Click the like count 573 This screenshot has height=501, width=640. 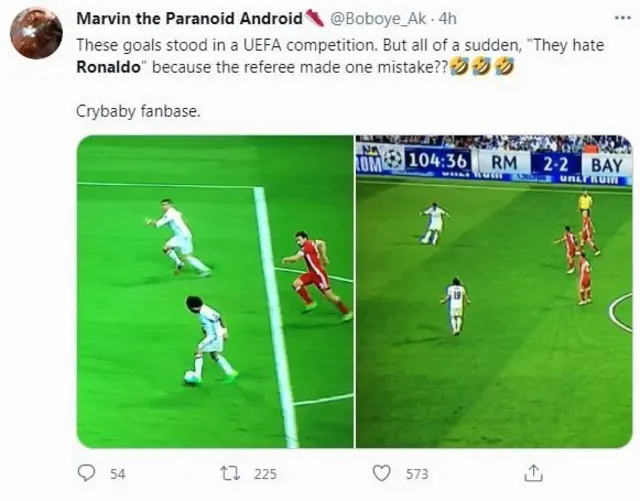(417, 474)
